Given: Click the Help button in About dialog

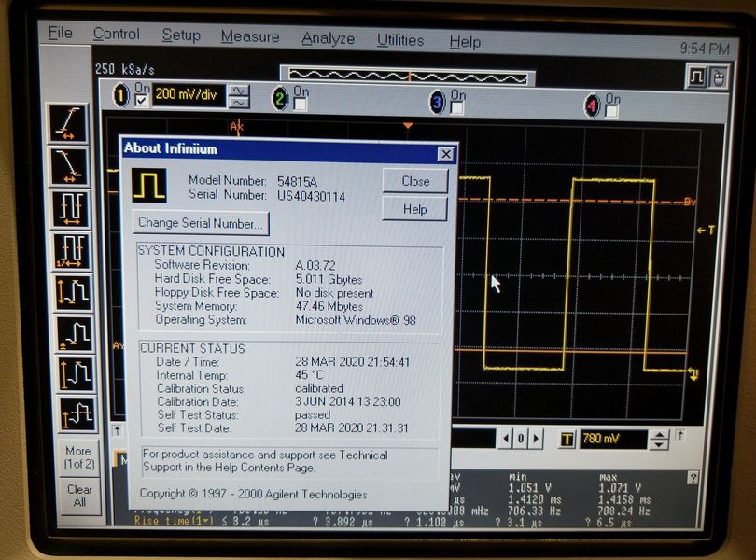Looking at the screenshot, I should 414,209.
